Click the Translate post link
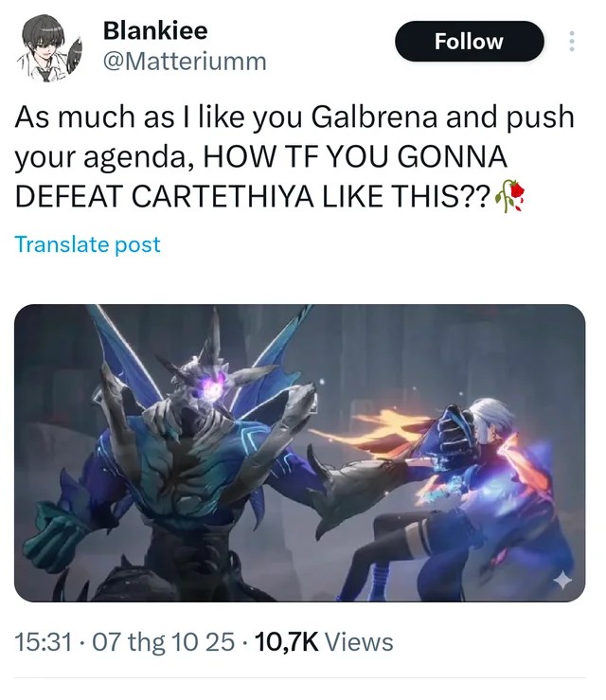 click(x=87, y=244)
